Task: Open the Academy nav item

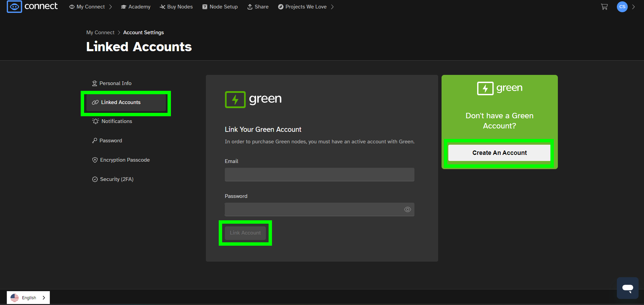Action: (136, 7)
